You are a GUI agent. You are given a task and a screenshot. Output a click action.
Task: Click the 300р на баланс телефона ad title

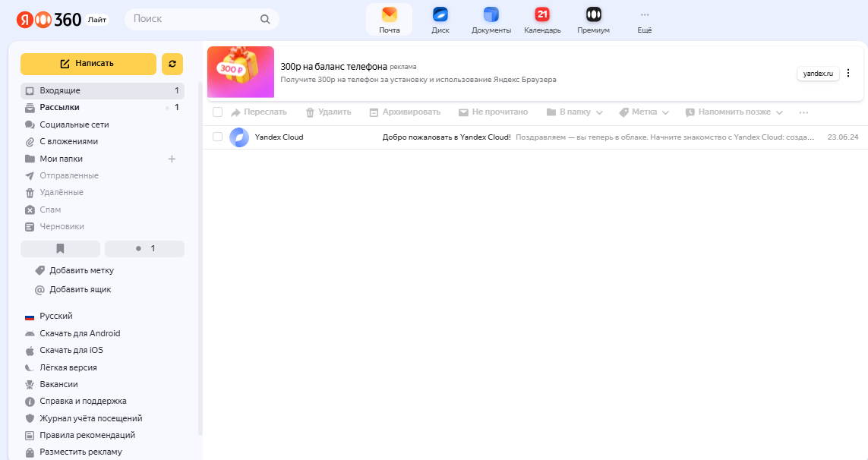tap(334, 67)
